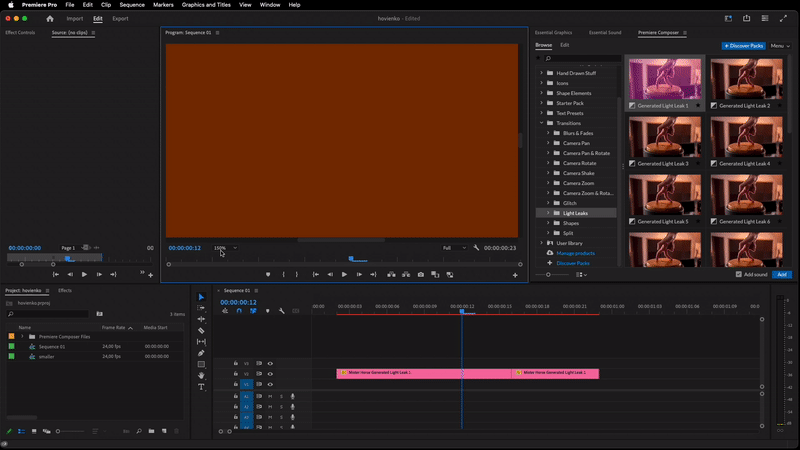Image resolution: width=800 pixels, height=450 pixels.
Task: Expand the User library folder
Action: click(x=542, y=243)
